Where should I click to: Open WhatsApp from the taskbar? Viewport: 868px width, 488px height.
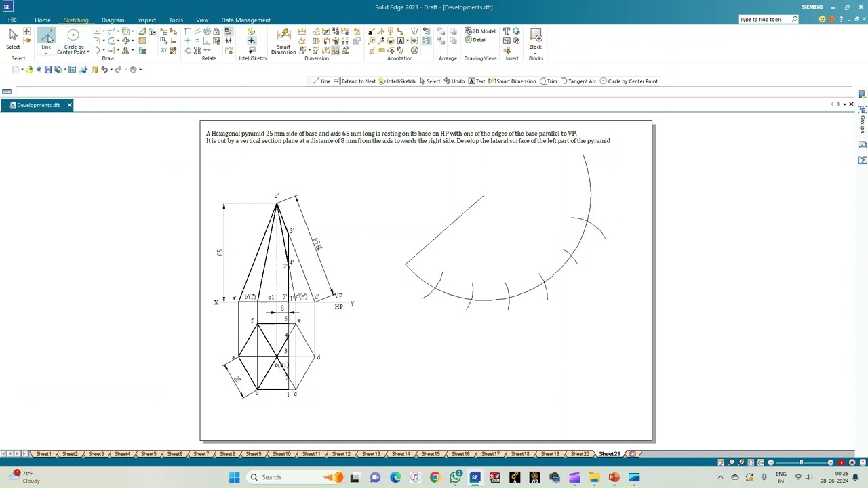(x=455, y=477)
